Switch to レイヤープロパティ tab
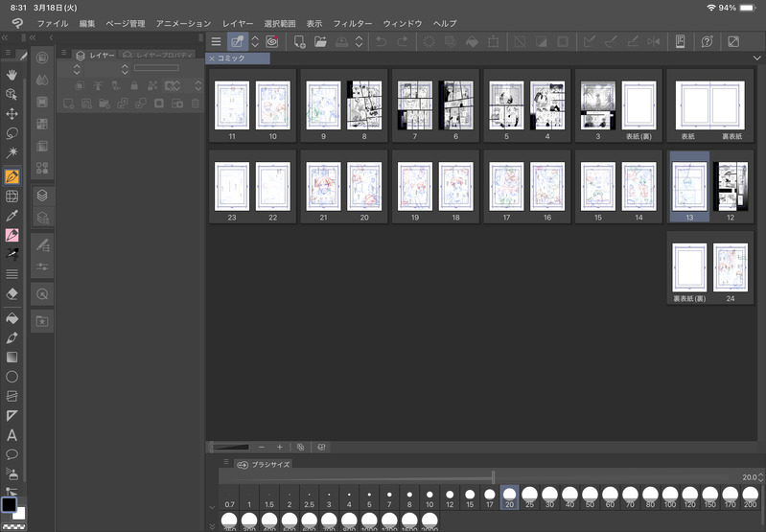The image size is (766, 532). pos(158,56)
